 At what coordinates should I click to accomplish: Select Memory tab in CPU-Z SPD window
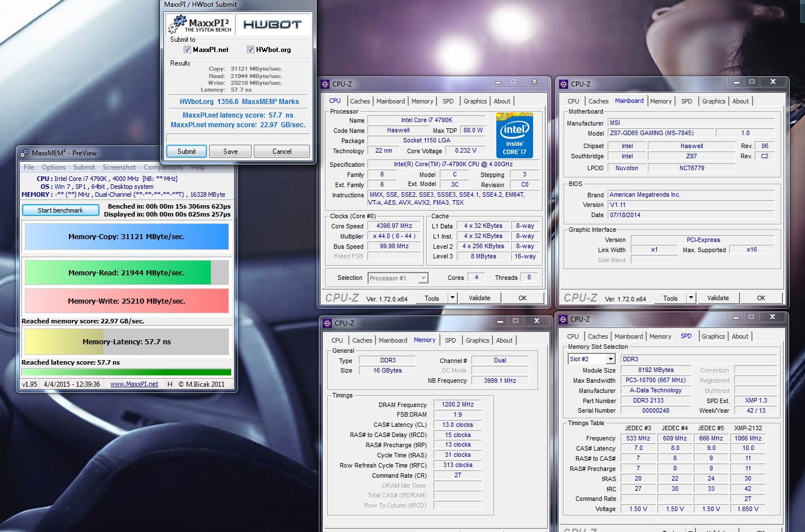(660, 336)
